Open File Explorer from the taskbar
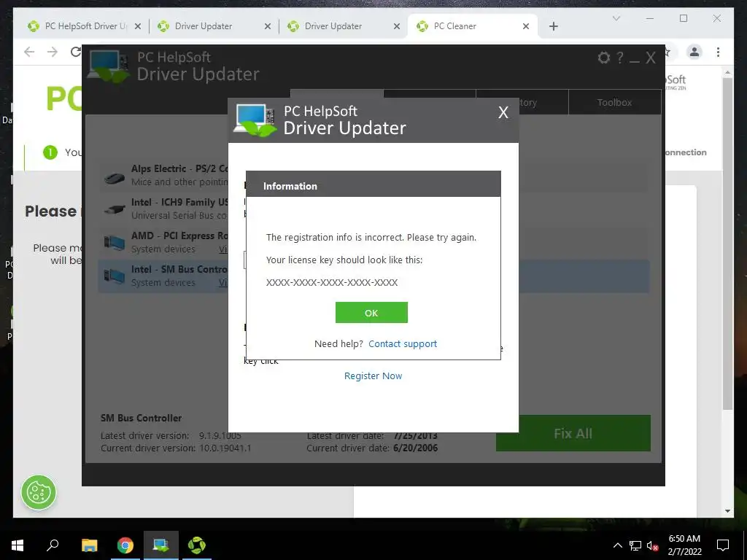 point(89,545)
